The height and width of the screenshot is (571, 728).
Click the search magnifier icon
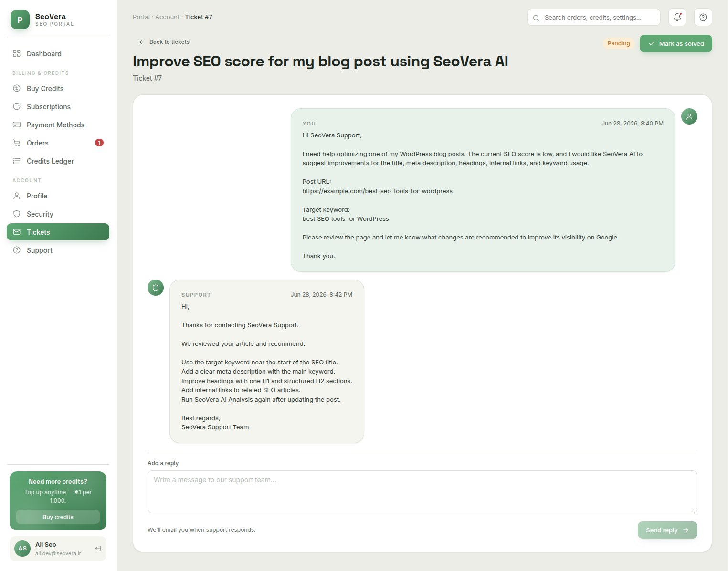536,18
